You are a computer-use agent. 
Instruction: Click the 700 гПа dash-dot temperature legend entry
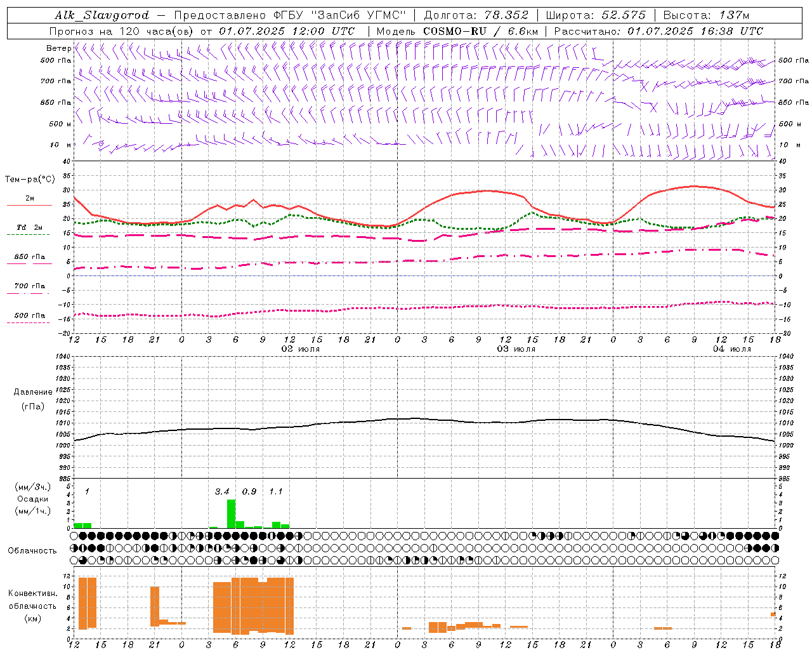pyautogui.click(x=30, y=286)
